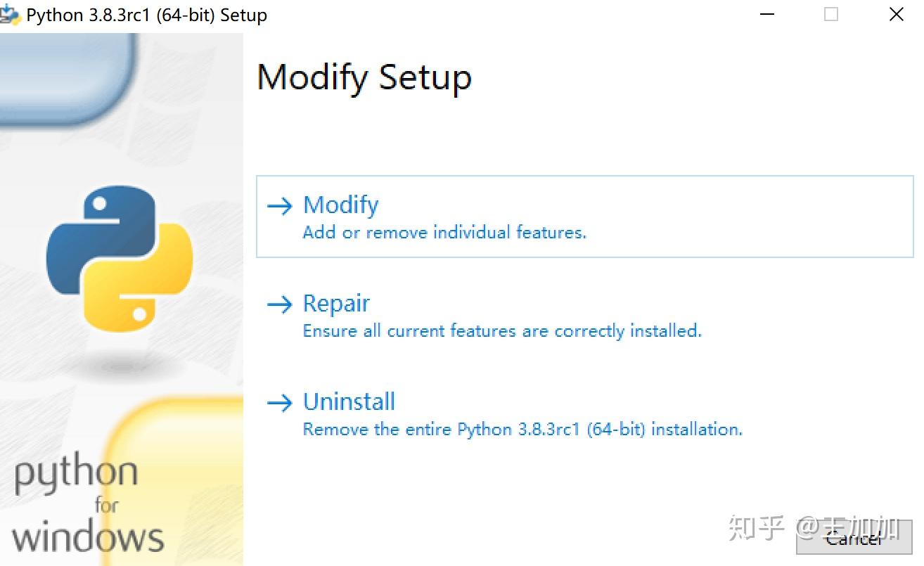Image resolution: width=924 pixels, height=566 pixels.
Task: Click 'Remove the entire Python 3.8.3rc1' text
Action: [522, 429]
